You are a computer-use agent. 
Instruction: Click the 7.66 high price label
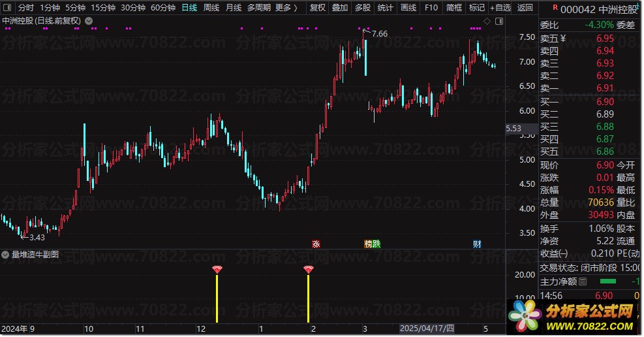click(x=380, y=34)
